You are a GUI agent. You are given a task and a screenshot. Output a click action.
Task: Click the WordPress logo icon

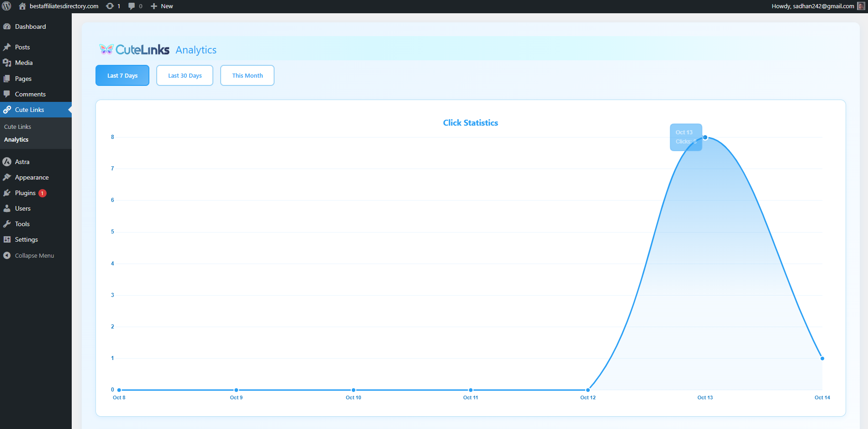[6, 6]
